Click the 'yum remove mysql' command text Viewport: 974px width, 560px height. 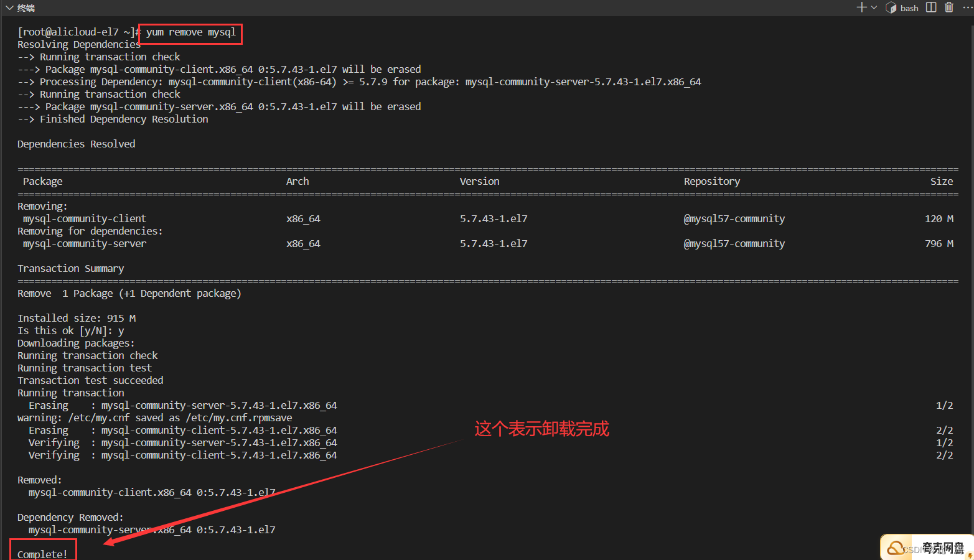191,32
